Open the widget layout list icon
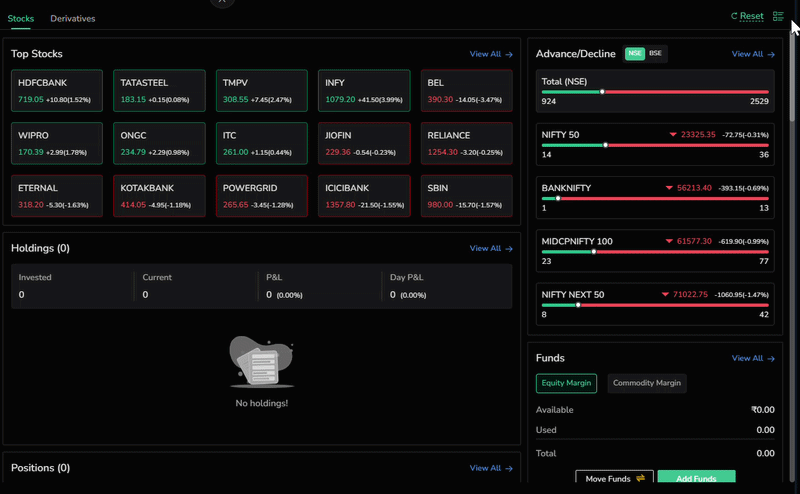Image resolution: width=800 pixels, height=494 pixels. point(778,16)
